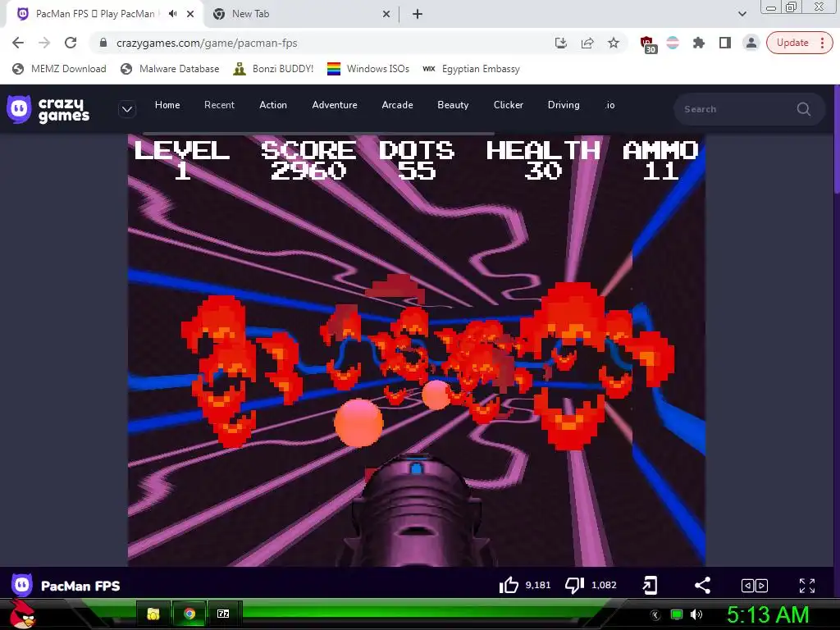
Task: Open the Windows ISOs bookmark
Action: (x=368, y=69)
